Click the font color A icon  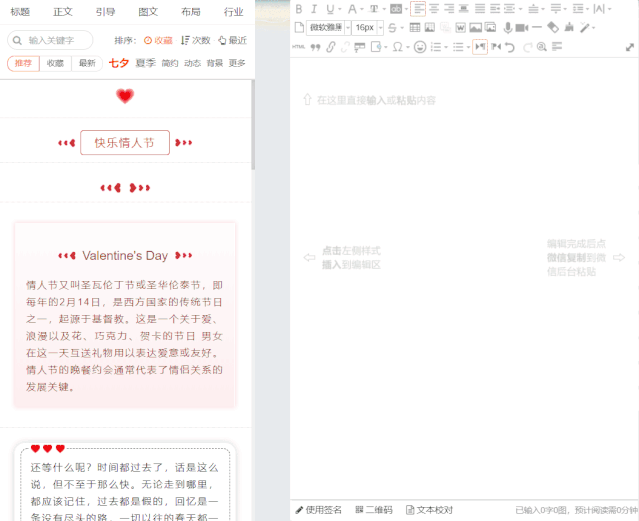(352, 9)
